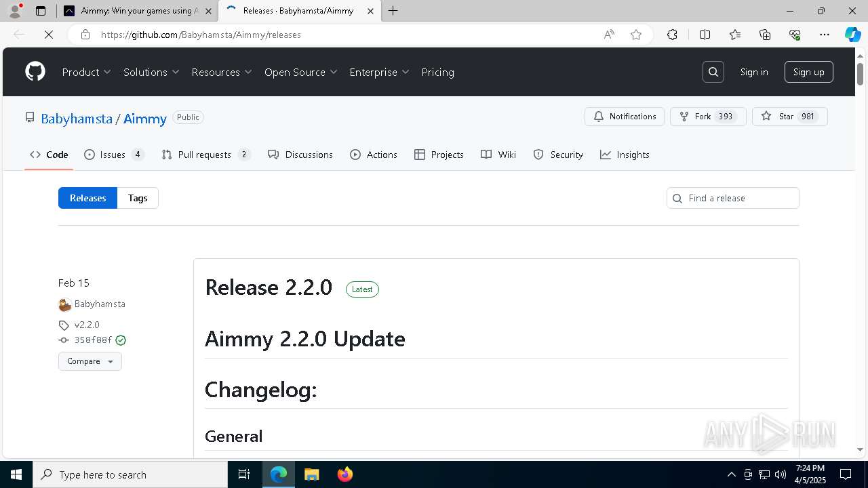
Task: Open the Compare dropdown
Action: point(90,361)
